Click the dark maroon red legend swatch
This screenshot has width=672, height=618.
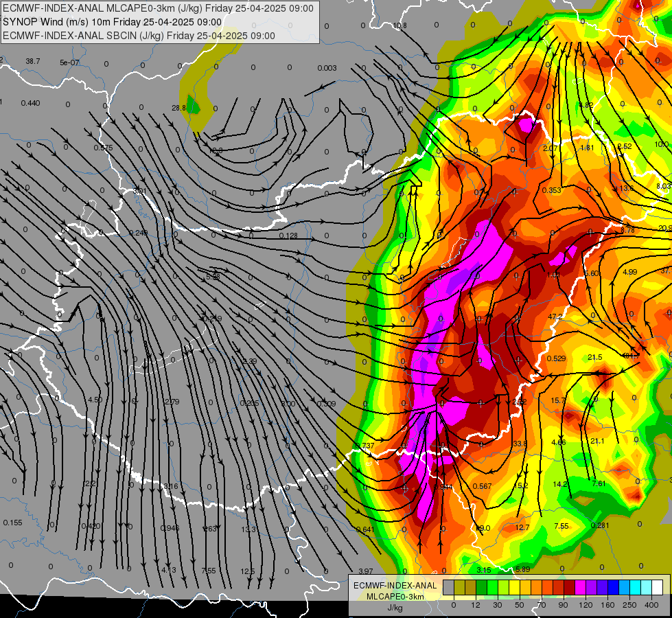click(x=570, y=587)
